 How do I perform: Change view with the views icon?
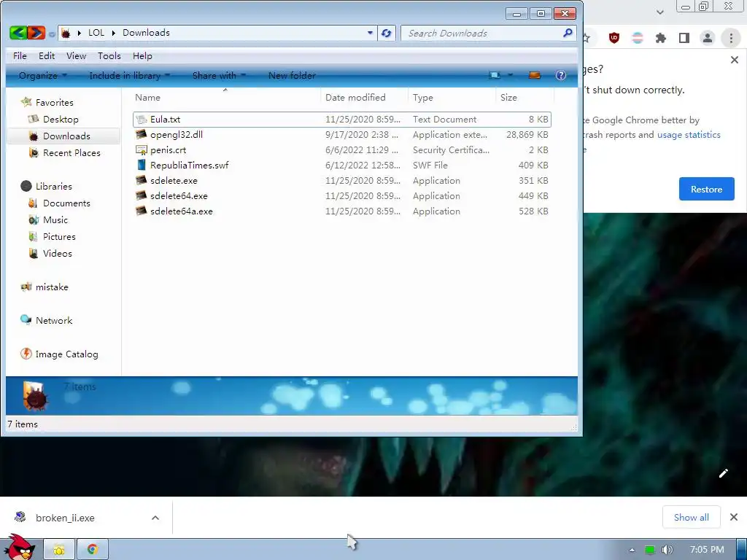495,75
